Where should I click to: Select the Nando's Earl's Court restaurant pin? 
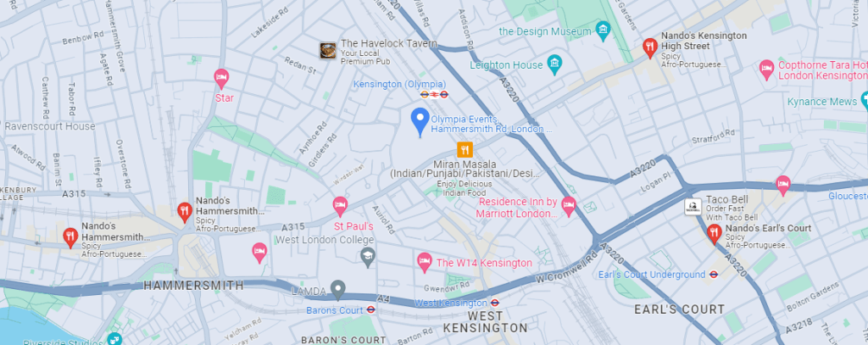(714, 234)
